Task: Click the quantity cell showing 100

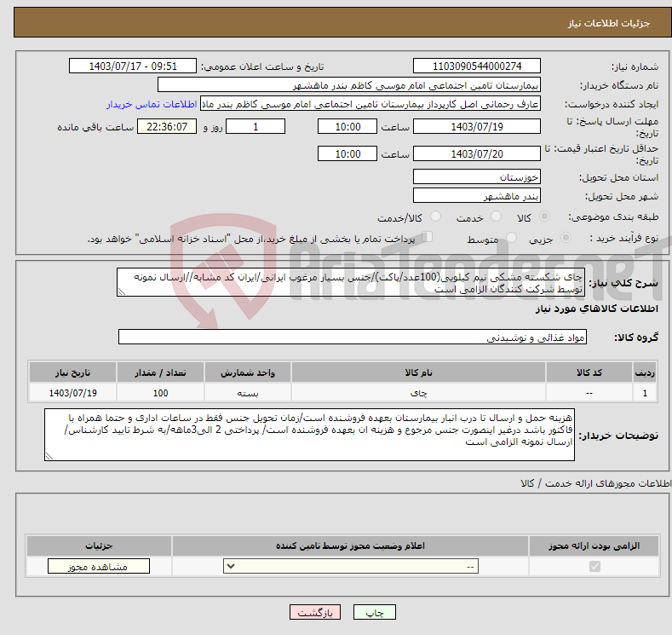Action: 160,393
